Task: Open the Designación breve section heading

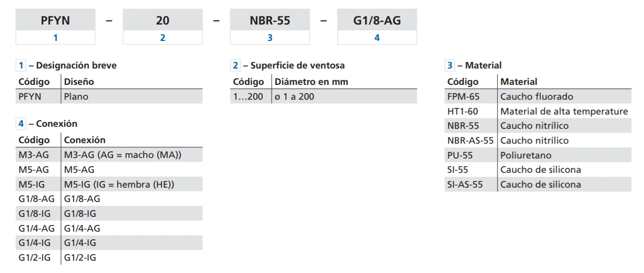Action: click(67, 65)
